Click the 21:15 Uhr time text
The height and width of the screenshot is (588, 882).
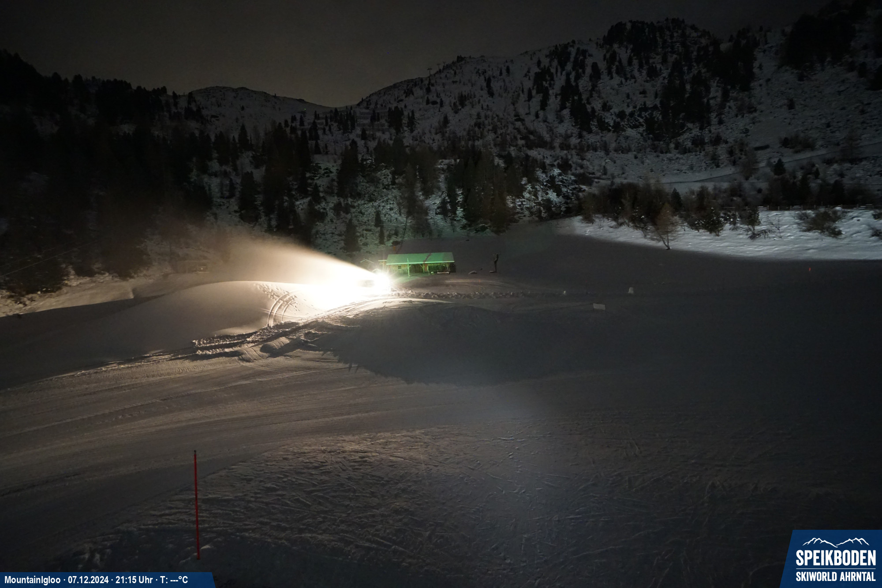click(x=134, y=580)
